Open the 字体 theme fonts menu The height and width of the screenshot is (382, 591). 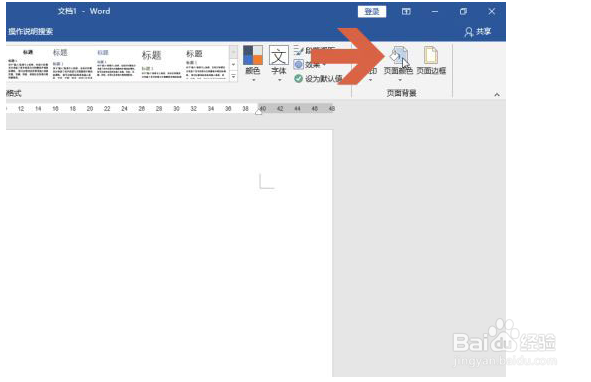coord(279,62)
